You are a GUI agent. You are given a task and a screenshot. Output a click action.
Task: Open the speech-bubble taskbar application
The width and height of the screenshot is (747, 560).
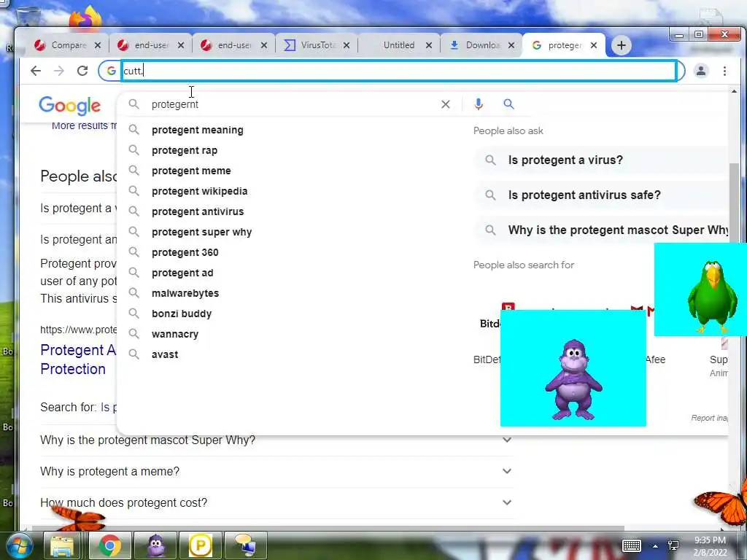[x=245, y=545]
